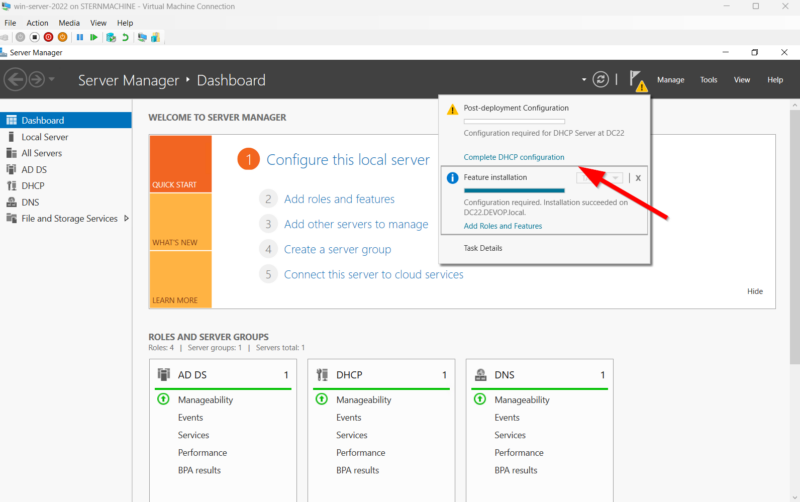Click the Post-deployment Configuration progress bar
The height and width of the screenshot is (502, 800).
click(514, 121)
